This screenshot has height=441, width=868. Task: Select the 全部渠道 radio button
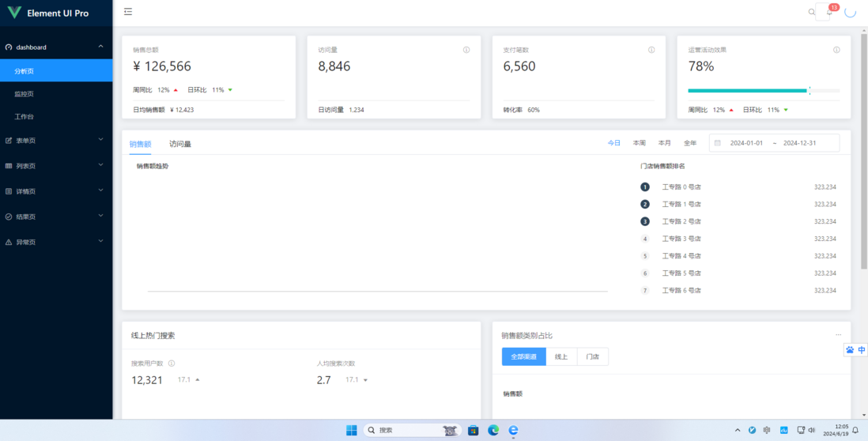coord(523,357)
